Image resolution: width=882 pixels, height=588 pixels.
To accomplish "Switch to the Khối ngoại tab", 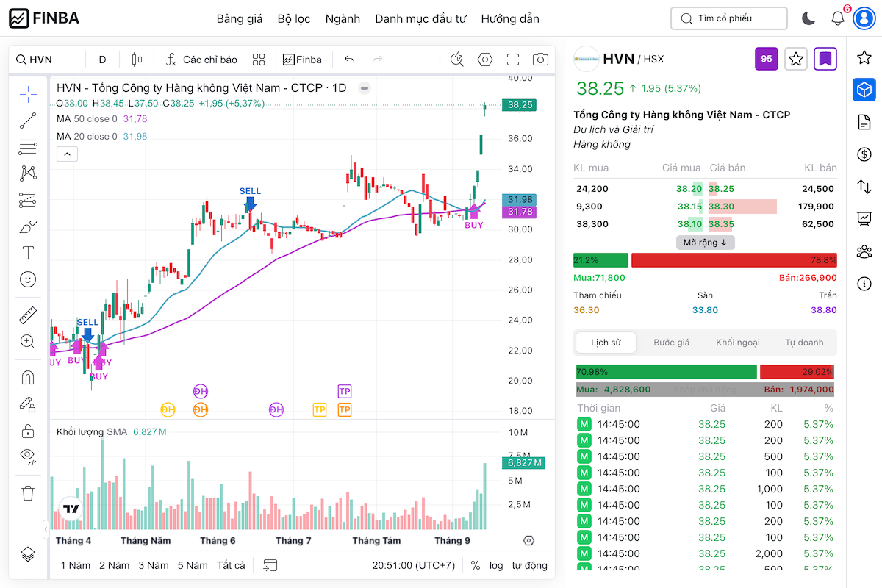I will coord(738,343).
